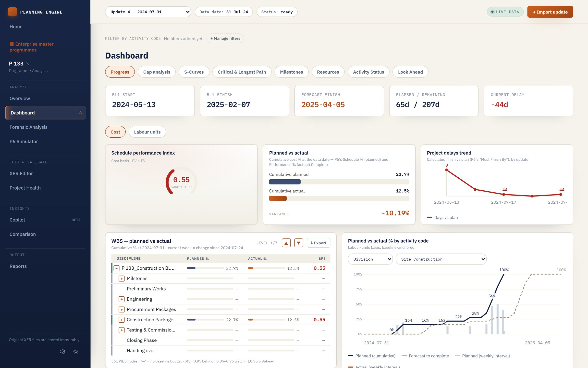
Task: Collapse the P 133_Construction BL row
Action: 117,268
